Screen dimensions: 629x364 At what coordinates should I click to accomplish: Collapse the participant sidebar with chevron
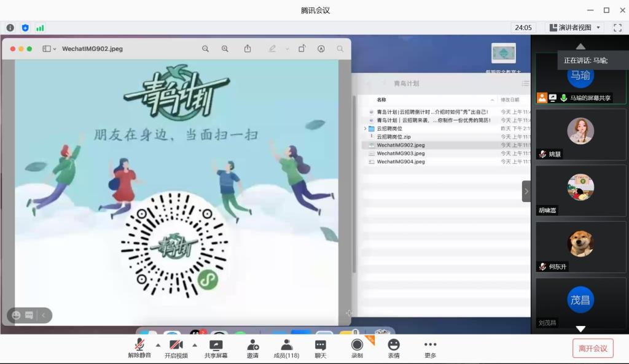pyautogui.click(x=526, y=192)
